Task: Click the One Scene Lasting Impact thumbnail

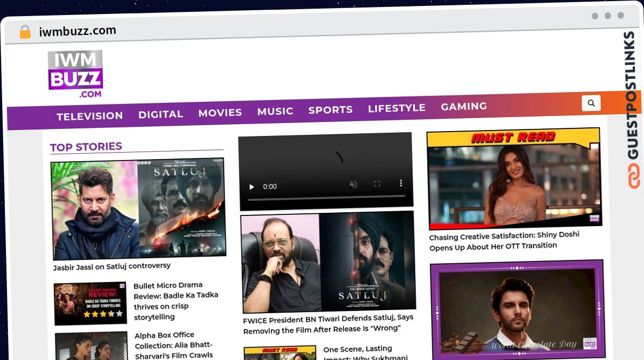Action: 280,354
